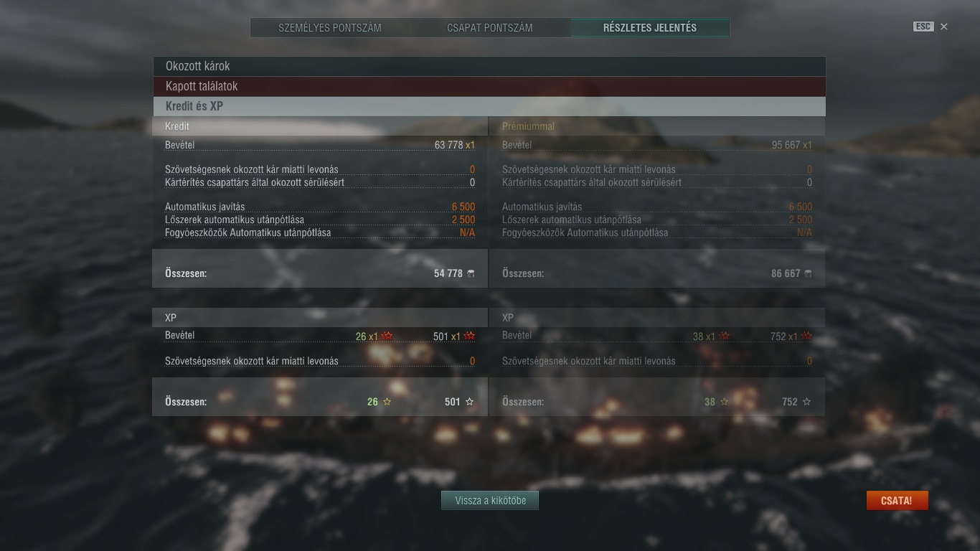The width and height of the screenshot is (980, 551).
Task: Click the premium credit icon beside 86 667
Action: [808, 273]
